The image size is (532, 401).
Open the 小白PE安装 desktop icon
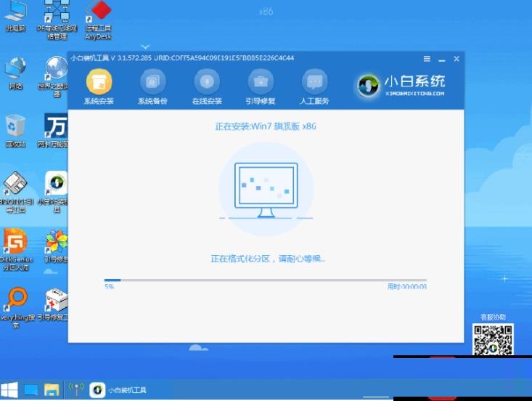pos(54,192)
